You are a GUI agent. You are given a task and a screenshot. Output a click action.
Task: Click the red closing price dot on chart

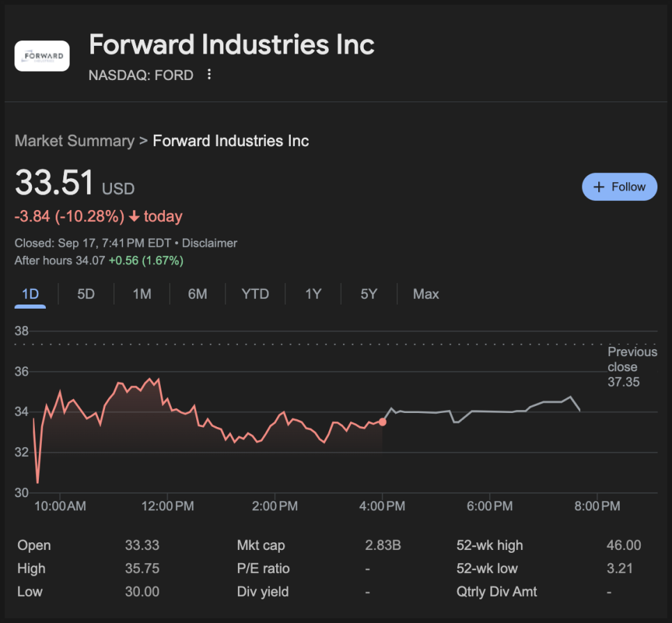pos(383,422)
